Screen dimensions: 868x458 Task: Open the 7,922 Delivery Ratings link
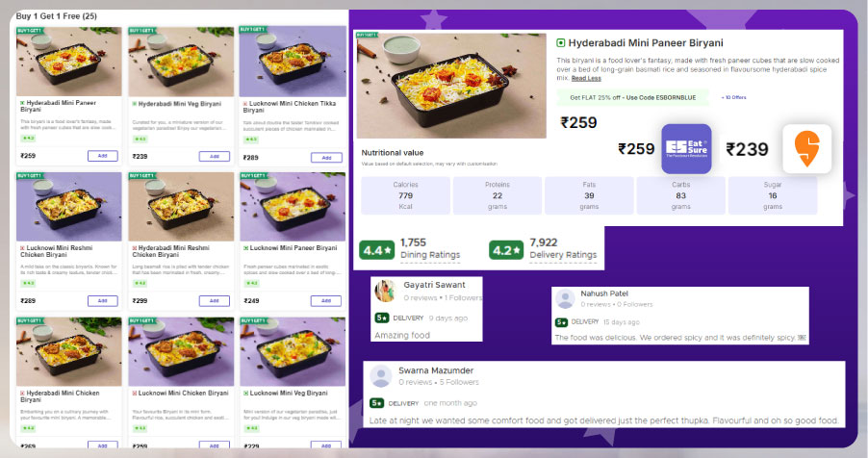tap(563, 248)
